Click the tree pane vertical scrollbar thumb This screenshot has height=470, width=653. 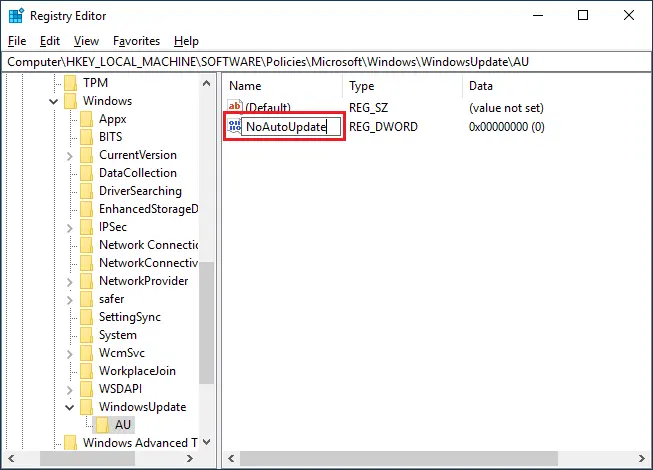(x=207, y=323)
